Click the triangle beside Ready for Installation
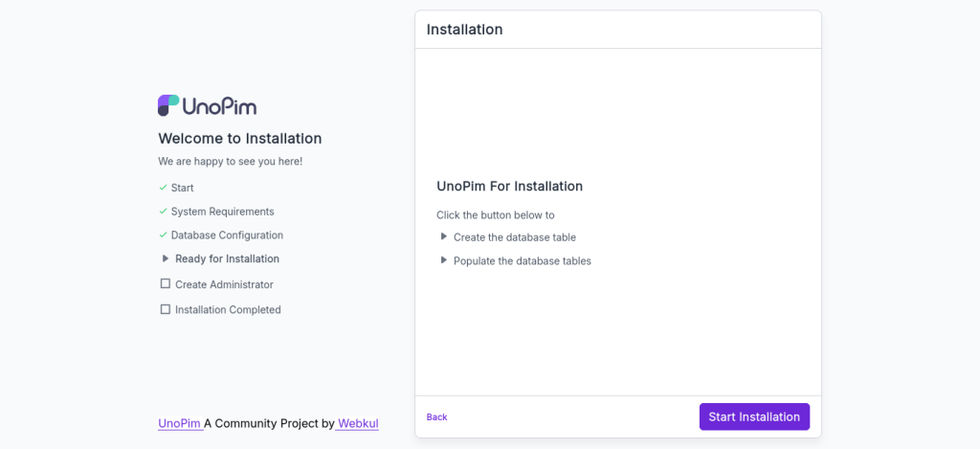Screen dimensions: 980x449 pyautogui.click(x=166, y=258)
